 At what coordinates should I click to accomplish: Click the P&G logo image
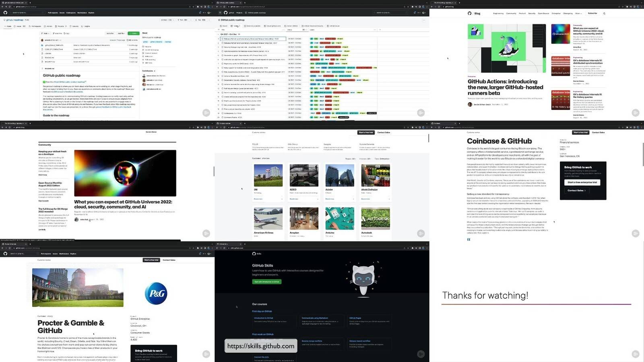(x=156, y=293)
